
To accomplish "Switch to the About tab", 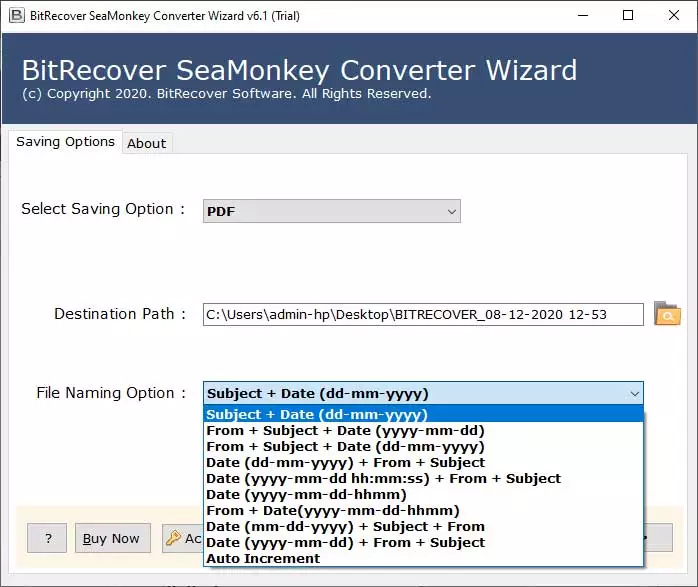I will point(147,143).
